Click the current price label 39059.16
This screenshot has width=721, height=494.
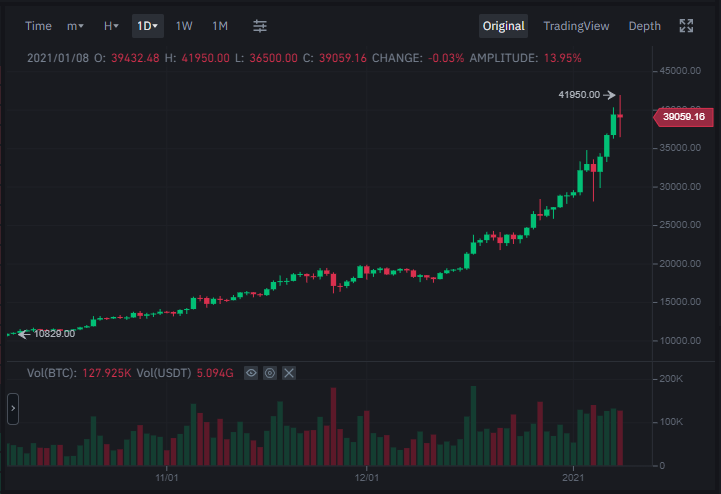(x=684, y=117)
